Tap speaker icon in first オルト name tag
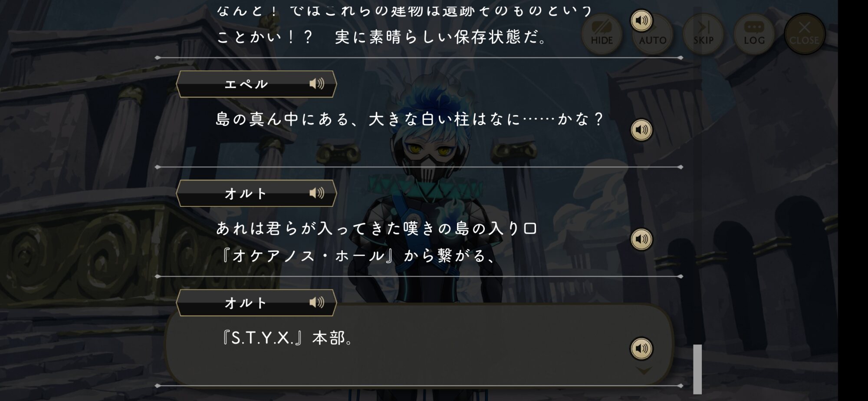The height and width of the screenshot is (401, 868). pos(316,193)
